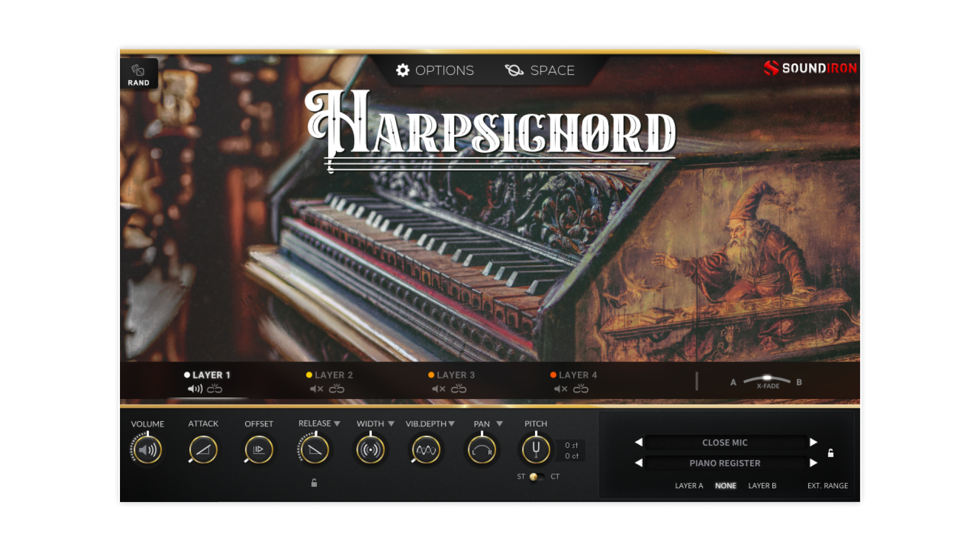Select the Attack envelope knob

point(203,450)
